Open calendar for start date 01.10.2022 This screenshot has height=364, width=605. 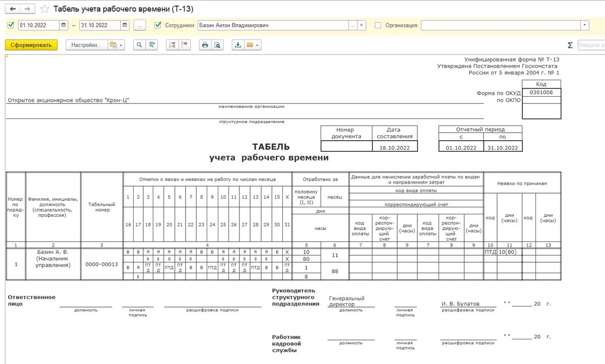point(64,25)
